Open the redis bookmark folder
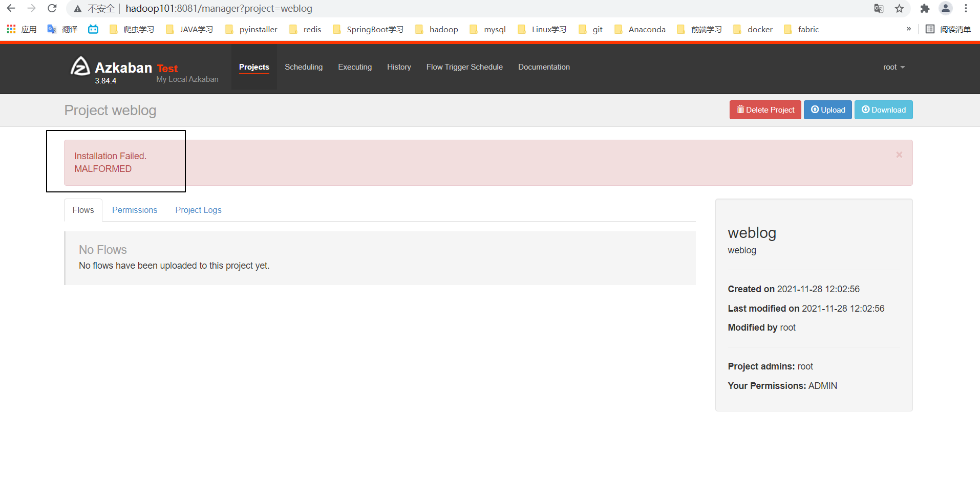This screenshot has width=980, height=479. coord(306,29)
